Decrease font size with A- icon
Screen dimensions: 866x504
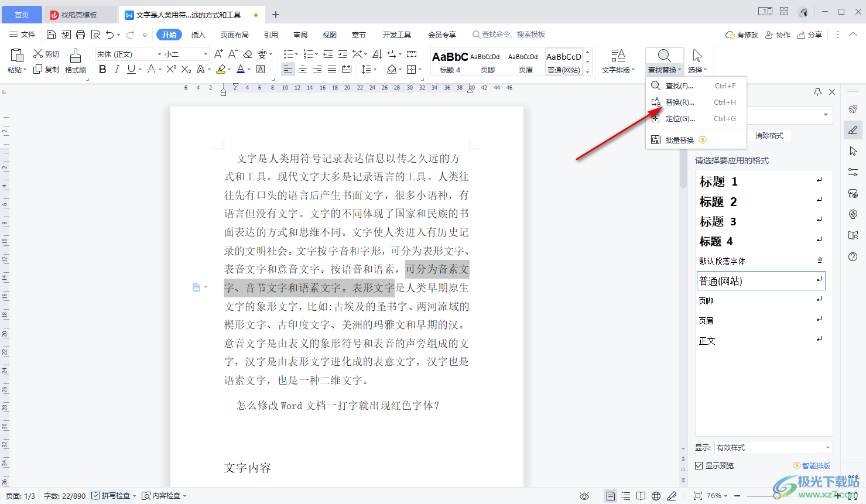pyautogui.click(x=232, y=54)
